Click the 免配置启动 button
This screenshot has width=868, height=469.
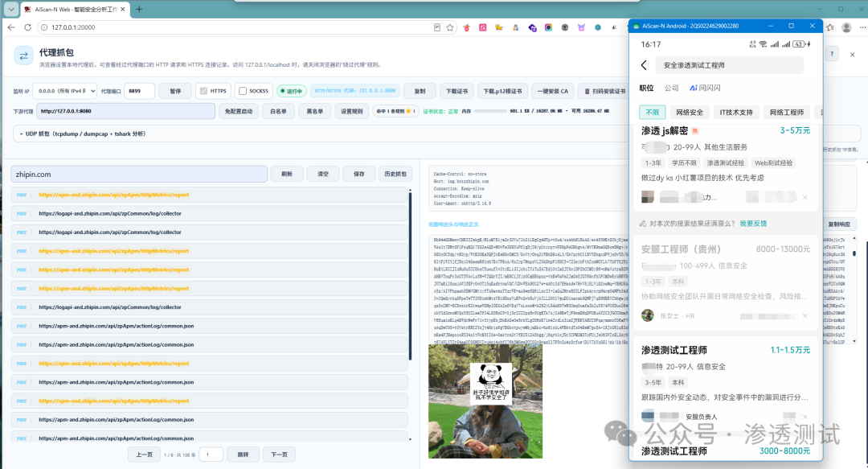click(239, 111)
